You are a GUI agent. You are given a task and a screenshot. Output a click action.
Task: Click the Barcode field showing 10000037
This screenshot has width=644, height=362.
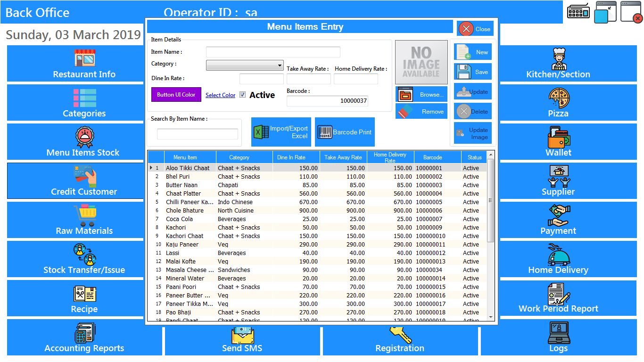pos(327,101)
